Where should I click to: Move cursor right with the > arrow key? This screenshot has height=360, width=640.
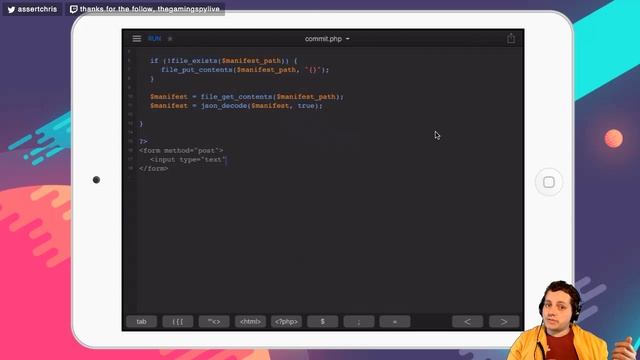[504, 322]
